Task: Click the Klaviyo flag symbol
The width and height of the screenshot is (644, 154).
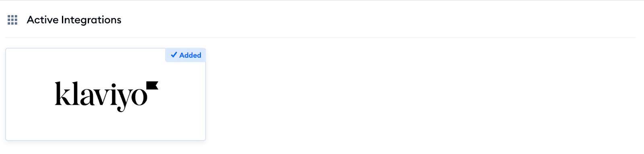Action: (153, 85)
